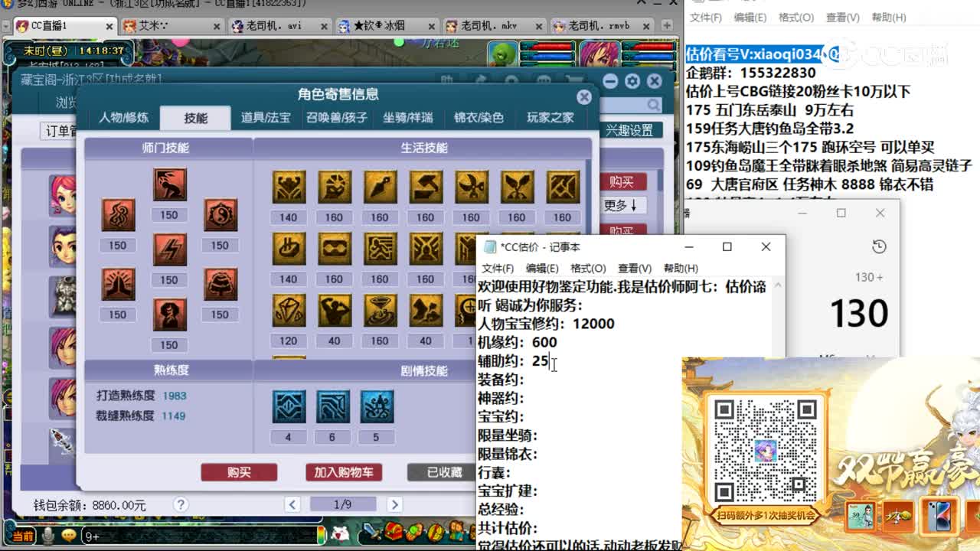Click the sword icon in the game toolbar
This screenshot has width=980, height=551.
[372, 531]
